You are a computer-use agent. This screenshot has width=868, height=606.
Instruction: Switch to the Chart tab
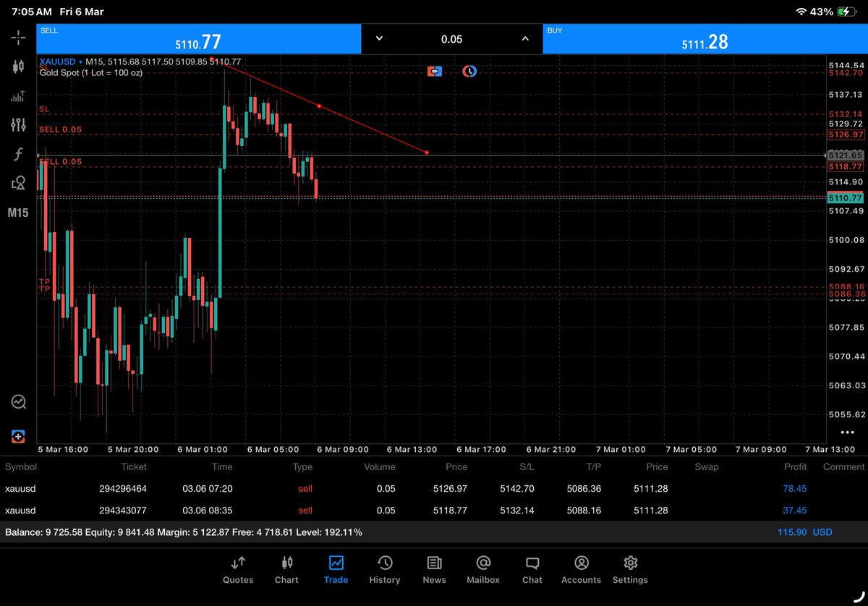(286, 570)
